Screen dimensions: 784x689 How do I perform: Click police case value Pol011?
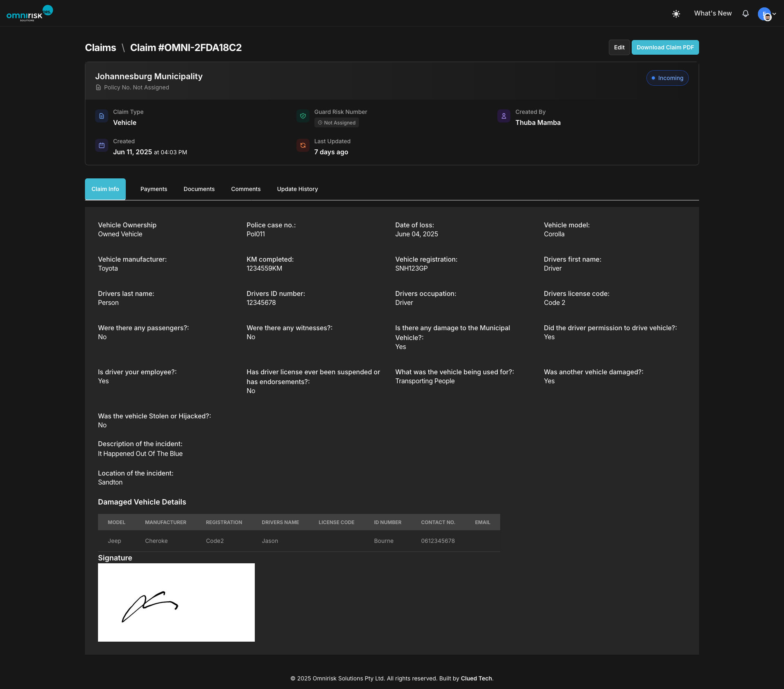pos(256,234)
